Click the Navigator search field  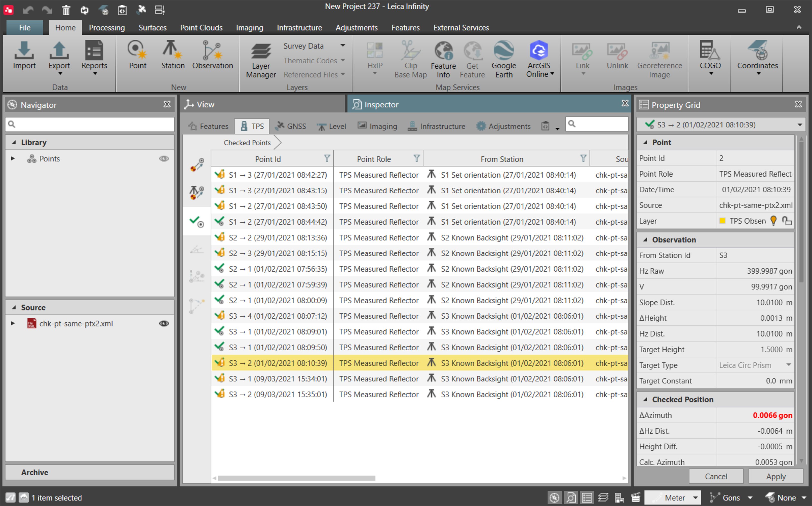pos(90,124)
